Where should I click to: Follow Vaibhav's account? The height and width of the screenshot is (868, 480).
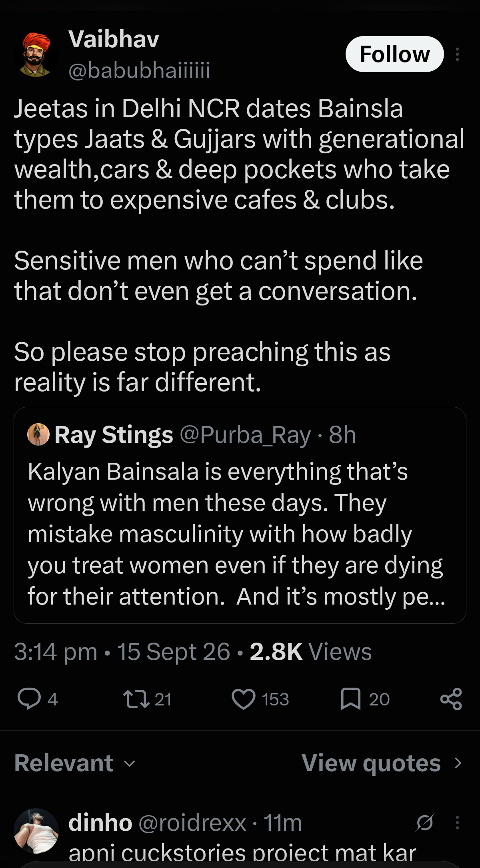(394, 54)
